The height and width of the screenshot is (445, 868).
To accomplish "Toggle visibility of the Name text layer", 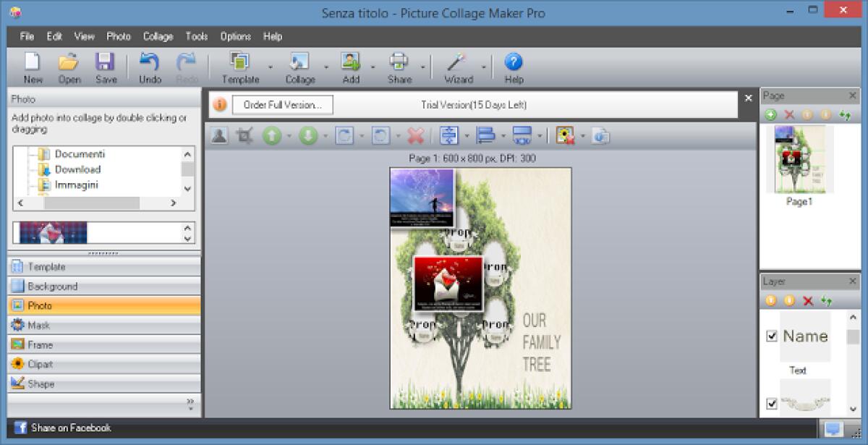I will [x=770, y=336].
